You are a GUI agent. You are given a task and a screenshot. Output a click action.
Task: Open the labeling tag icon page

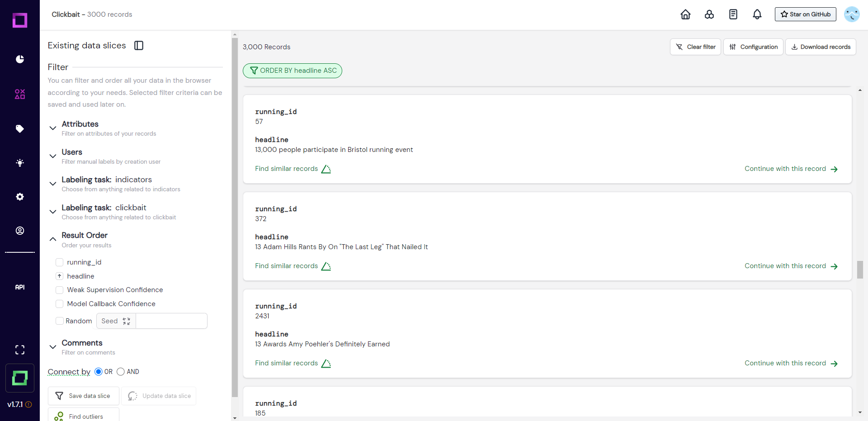[20, 129]
